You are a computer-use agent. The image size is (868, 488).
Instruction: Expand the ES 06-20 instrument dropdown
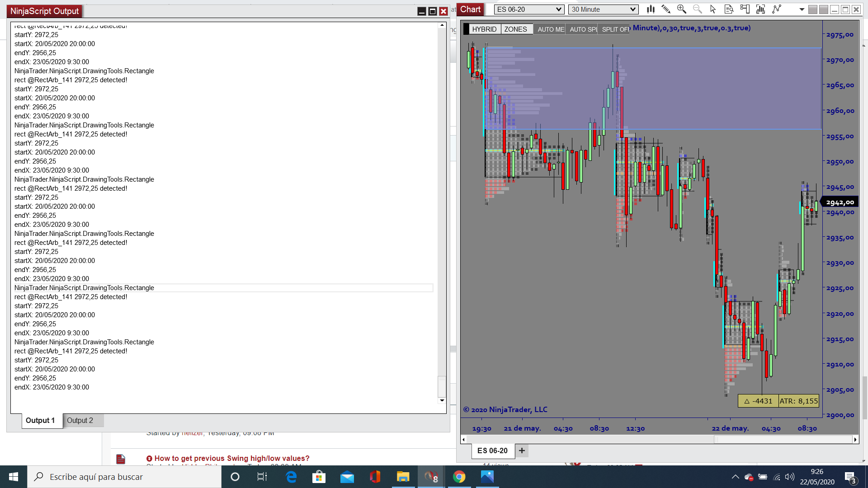click(x=559, y=9)
